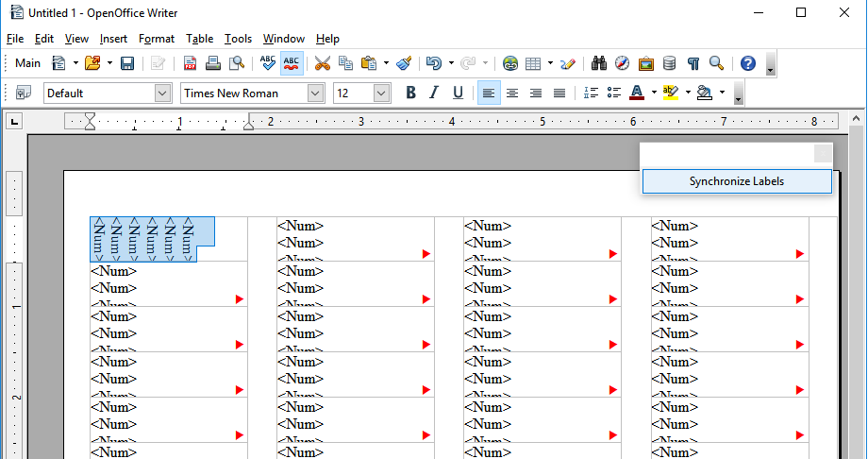868x459 pixels.
Task: Open Find & Replace binoculars icon
Action: pyautogui.click(x=599, y=63)
